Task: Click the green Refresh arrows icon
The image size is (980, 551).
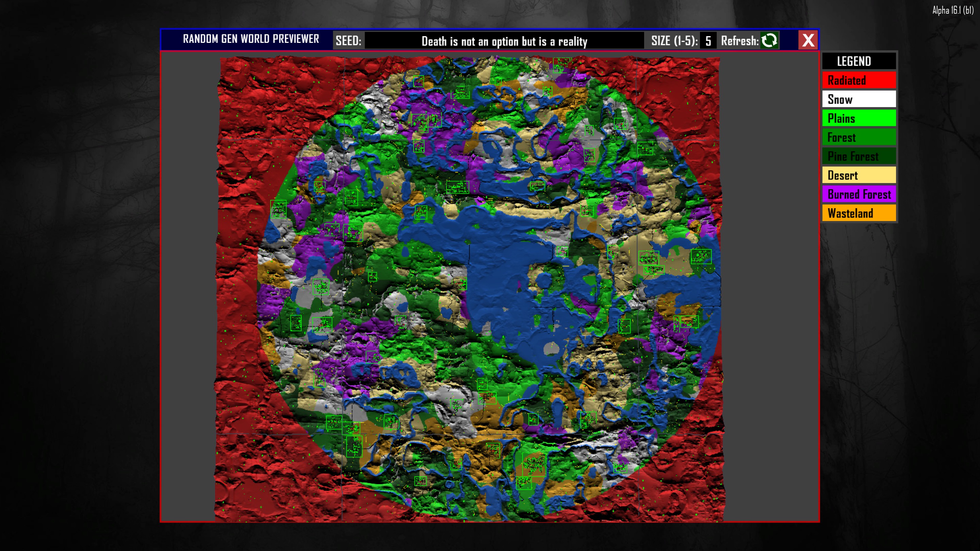Action: [x=770, y=40]
